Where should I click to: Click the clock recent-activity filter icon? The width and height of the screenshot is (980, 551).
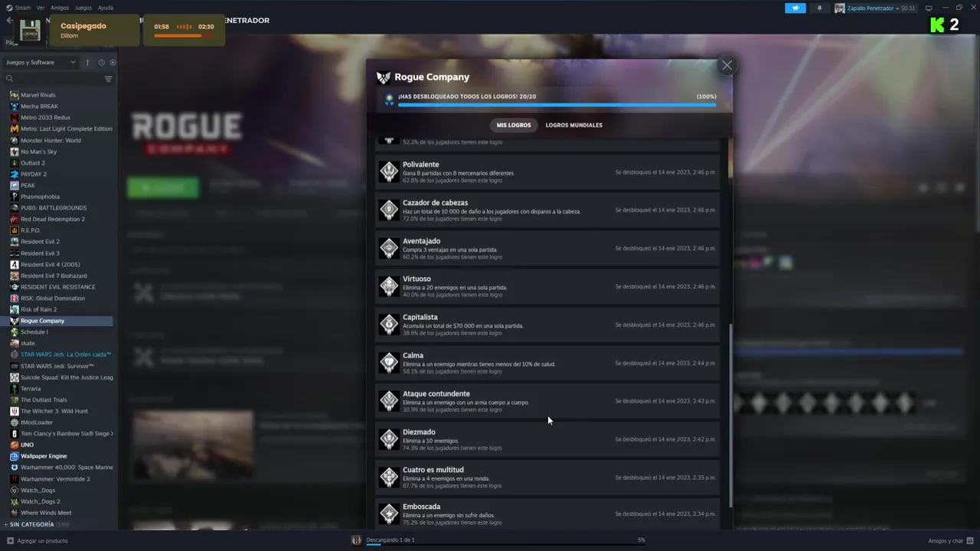(x=101, y=62)
